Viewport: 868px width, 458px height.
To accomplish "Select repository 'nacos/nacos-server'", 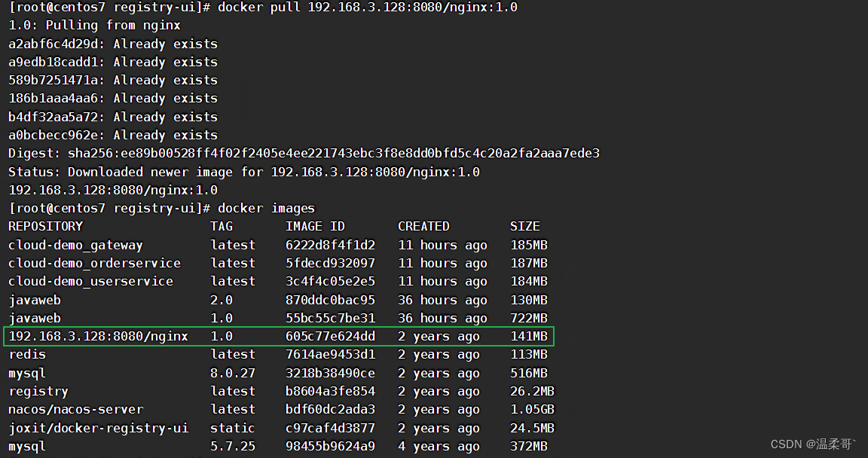I will click(x=76, y=410).
